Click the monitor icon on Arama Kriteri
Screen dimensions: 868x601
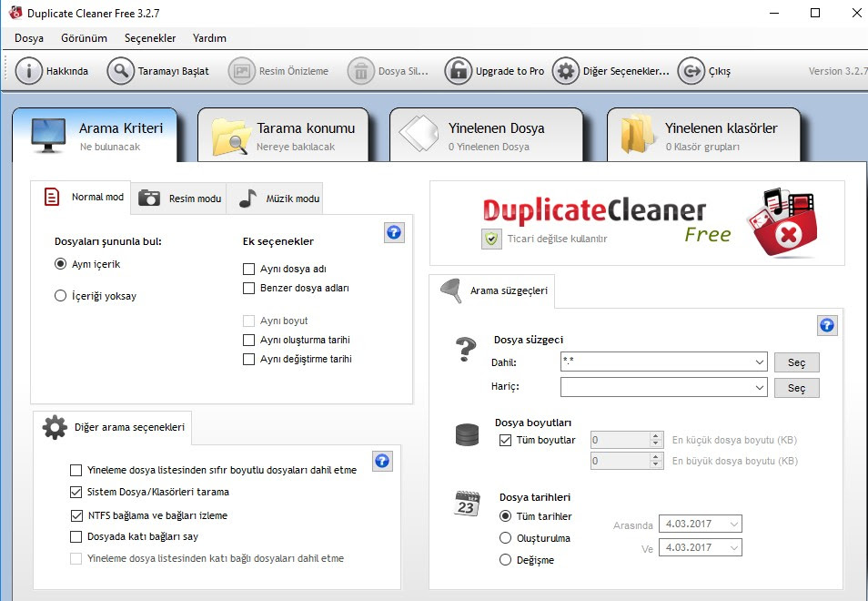[48, 135]
